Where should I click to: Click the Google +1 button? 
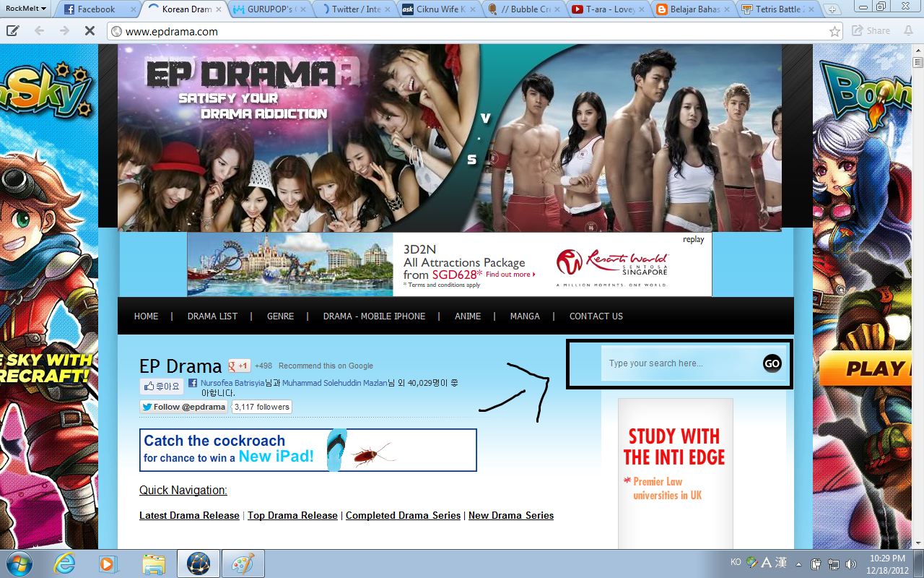[240, 366]
